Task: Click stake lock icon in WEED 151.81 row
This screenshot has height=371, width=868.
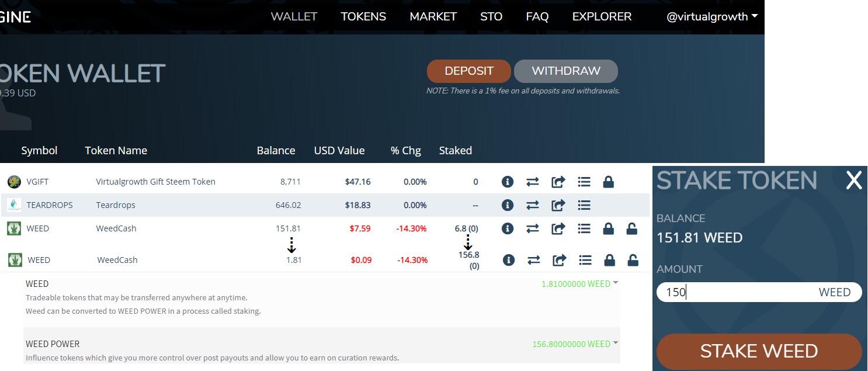Action: [x=608, y=228]
